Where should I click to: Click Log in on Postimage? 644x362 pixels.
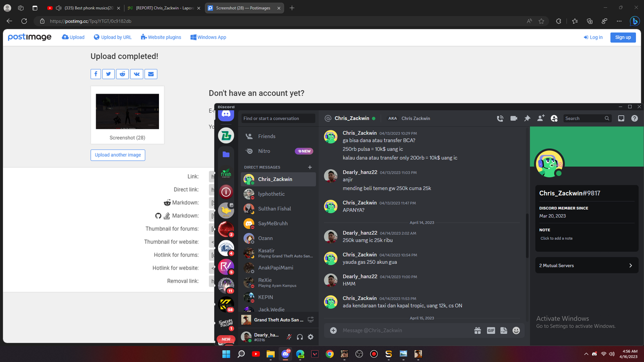click(x=593, y=38)
